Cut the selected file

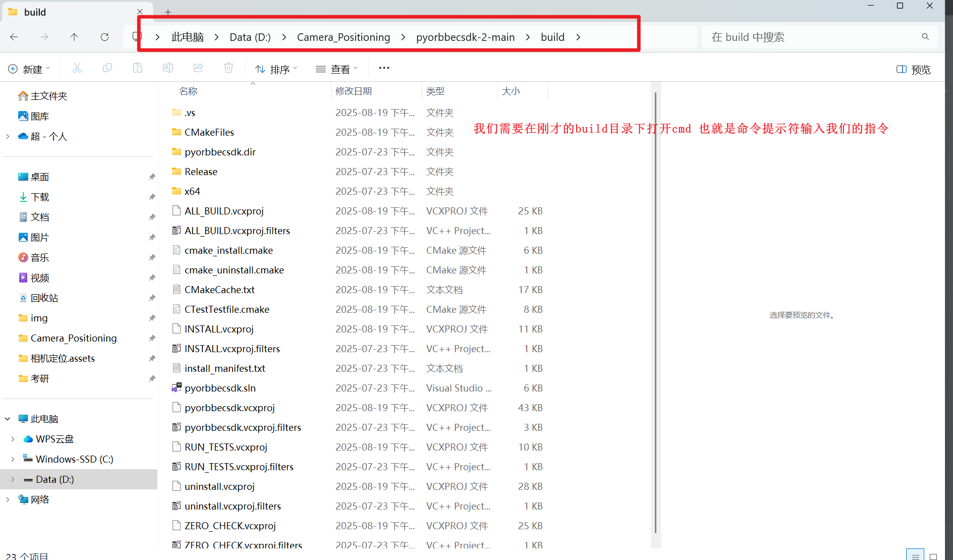(x=77, y=68)
